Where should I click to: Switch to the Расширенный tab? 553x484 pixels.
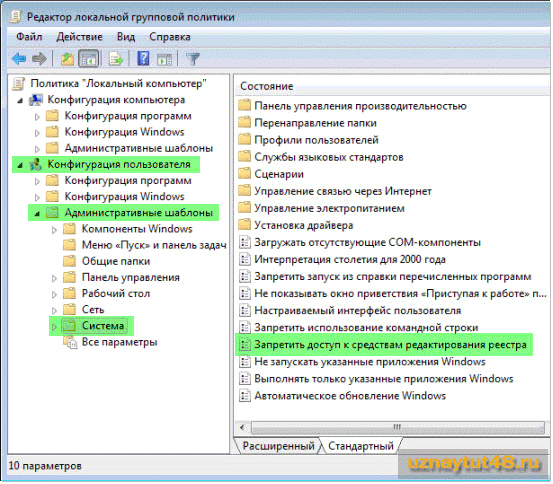pos(278,446)
